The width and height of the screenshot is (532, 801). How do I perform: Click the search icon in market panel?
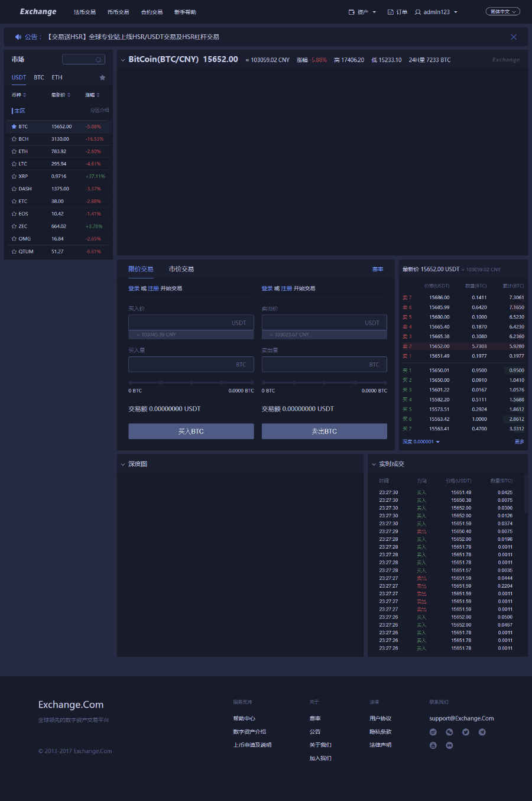[x=98, y=60]
